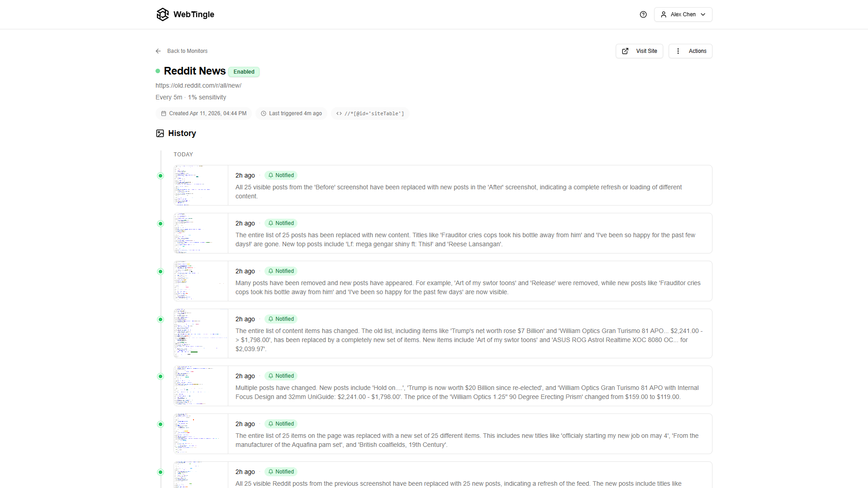Open the 'Many posts have been removed' history card
Screen dimensions: 868x488
443,281
